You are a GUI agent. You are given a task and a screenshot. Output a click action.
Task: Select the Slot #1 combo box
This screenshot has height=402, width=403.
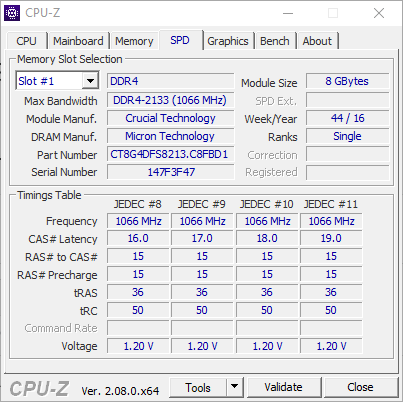click(57, 81)
